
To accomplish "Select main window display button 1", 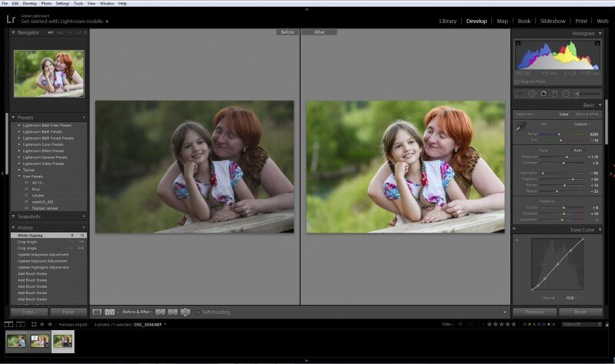I will point(8,324).
